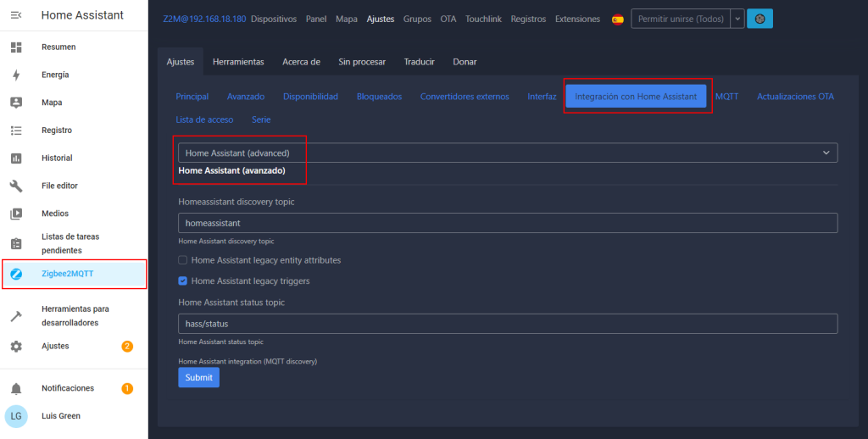The width and height of the screenshot is (868, 439).
Task: Expand the Permitir unirse dropdown arrow
Action: coord(737,19)
